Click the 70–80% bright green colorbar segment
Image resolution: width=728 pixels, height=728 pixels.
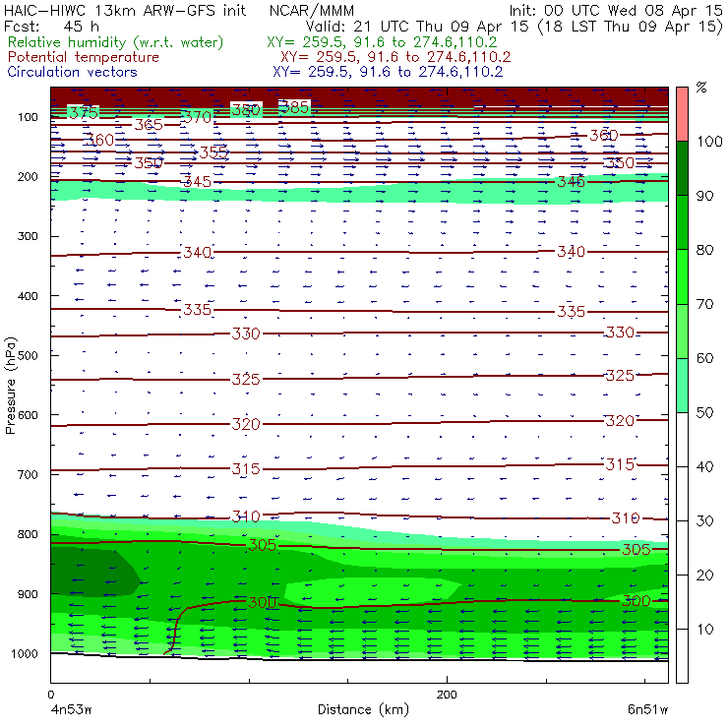(x=682, y=276)
